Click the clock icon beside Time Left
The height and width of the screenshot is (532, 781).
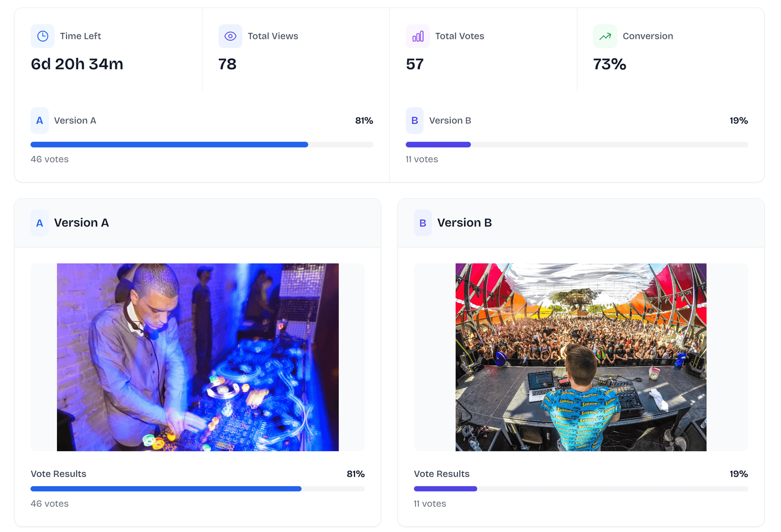click(x=43, y=36)
